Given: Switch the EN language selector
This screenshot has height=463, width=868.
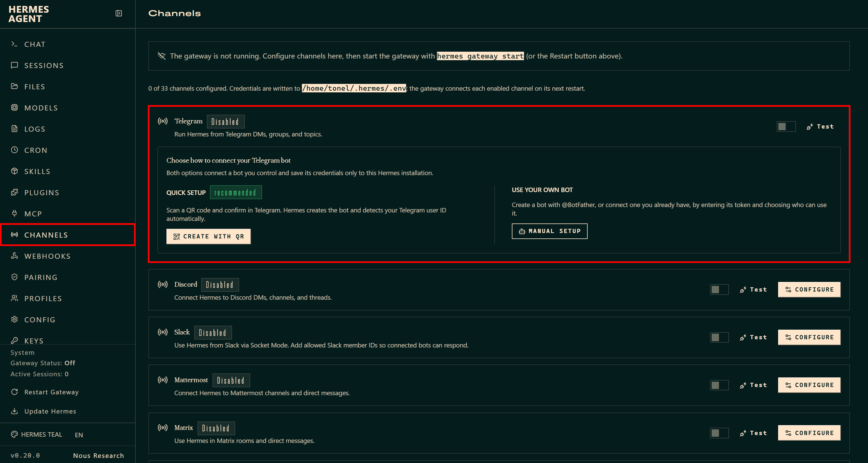Looking at the screenshot, I should (79, 435).
